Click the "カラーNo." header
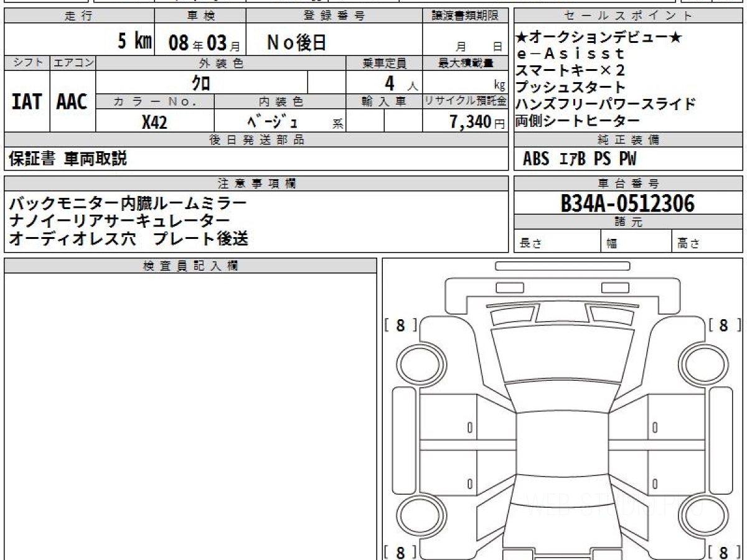This screenshot has width=747, height=560. 155,101
